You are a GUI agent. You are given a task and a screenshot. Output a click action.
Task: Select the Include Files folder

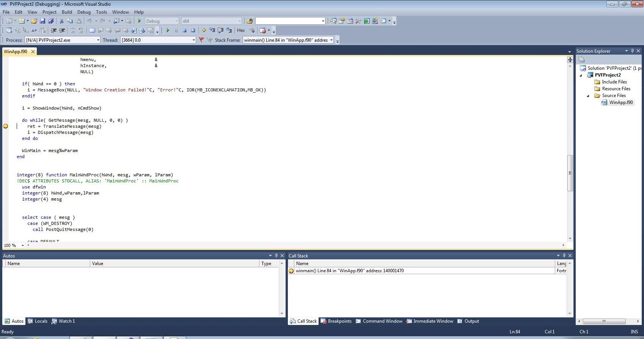[x=611, y=82]
